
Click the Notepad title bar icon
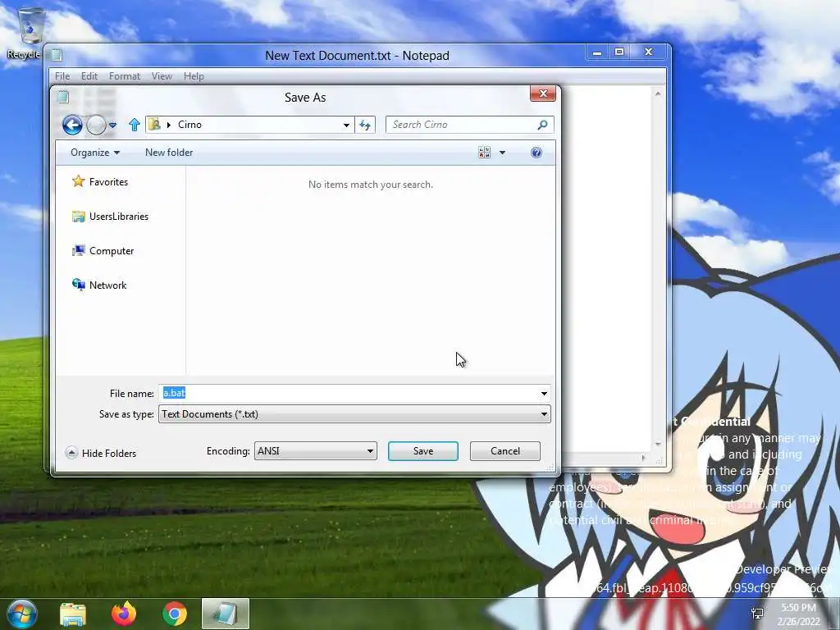pos(57,55)
